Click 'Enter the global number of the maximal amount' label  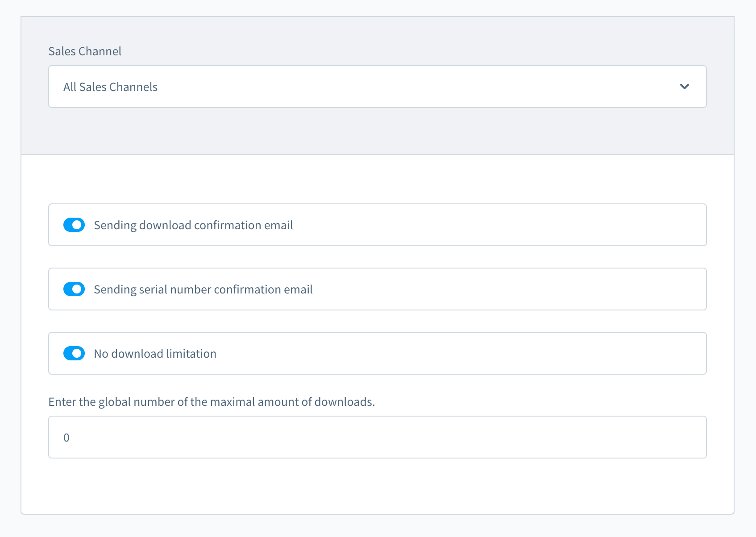[x=212, y=402]
